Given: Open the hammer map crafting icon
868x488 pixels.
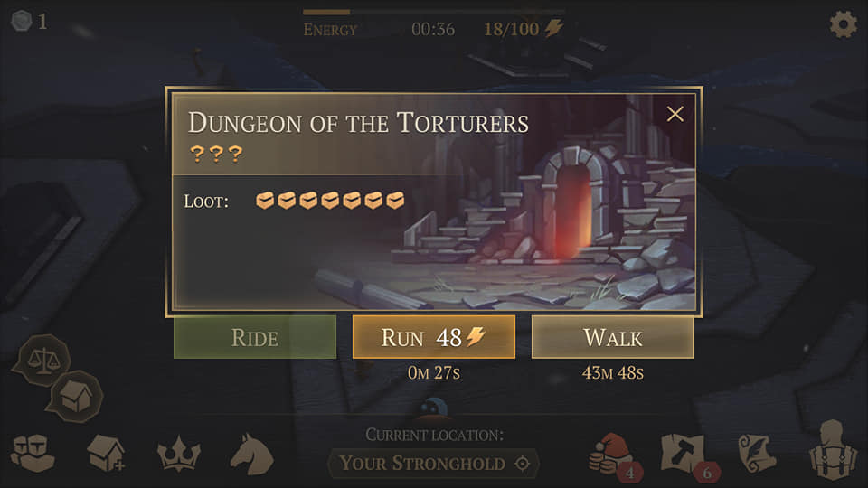Looking at the screenshot, I should (x=684, y=455).
